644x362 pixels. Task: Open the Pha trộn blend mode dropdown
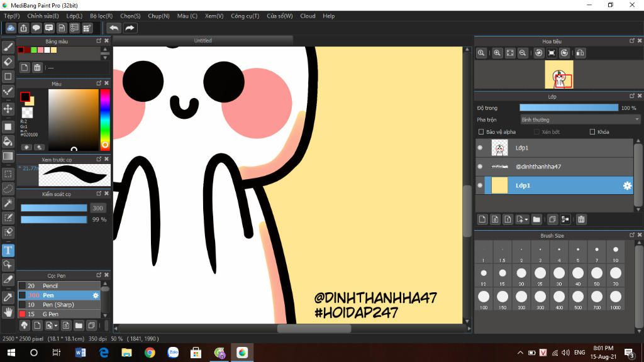coord(580,119)
